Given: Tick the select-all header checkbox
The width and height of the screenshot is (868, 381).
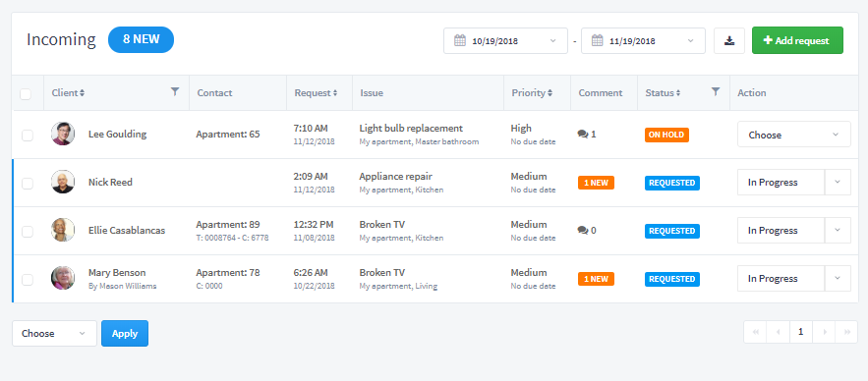Looking at the screenshot, I should 26,94.
